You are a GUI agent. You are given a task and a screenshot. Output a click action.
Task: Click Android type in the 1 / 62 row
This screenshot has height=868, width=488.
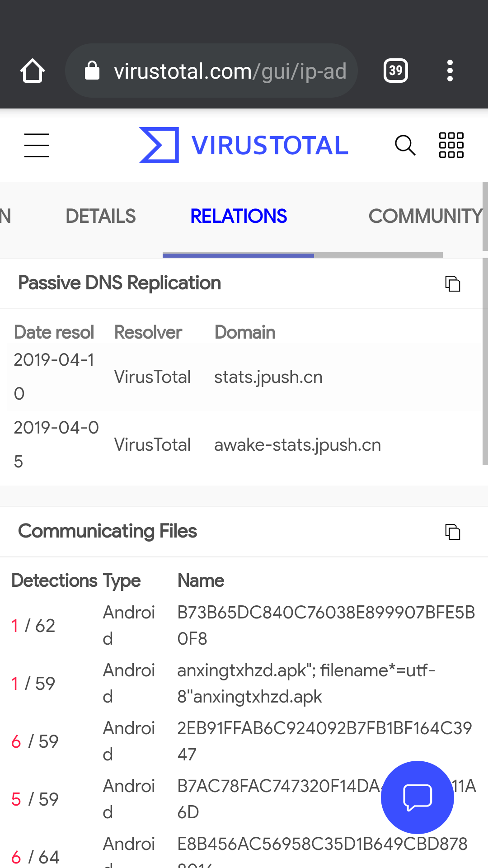[129, 626]
